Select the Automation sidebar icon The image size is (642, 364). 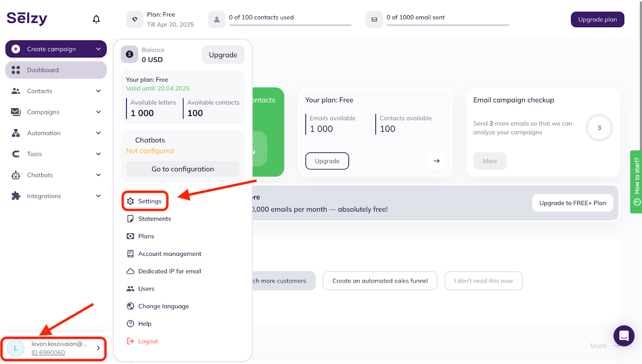click(x=16, y=133)
